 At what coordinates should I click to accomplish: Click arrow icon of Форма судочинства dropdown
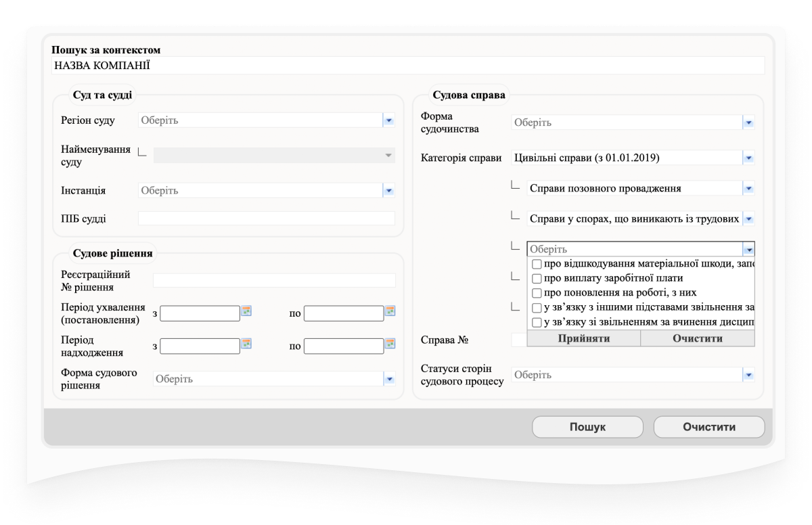point(748,122)
